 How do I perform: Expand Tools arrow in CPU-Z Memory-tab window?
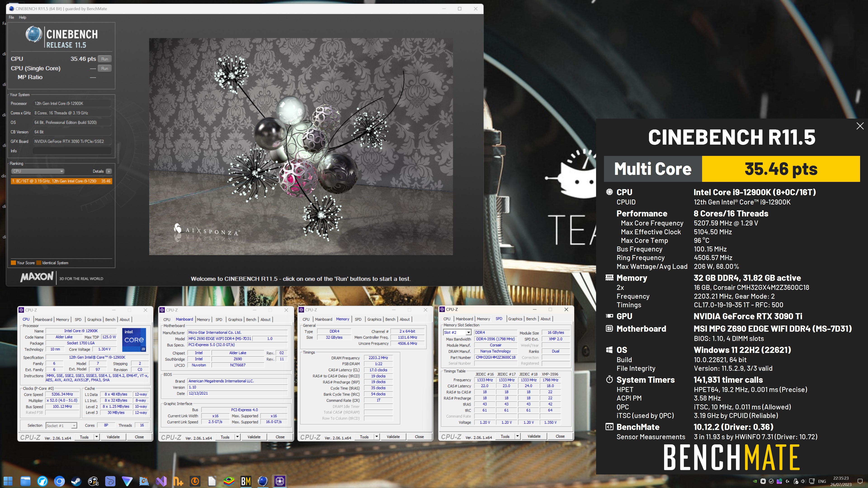(377, 437)
